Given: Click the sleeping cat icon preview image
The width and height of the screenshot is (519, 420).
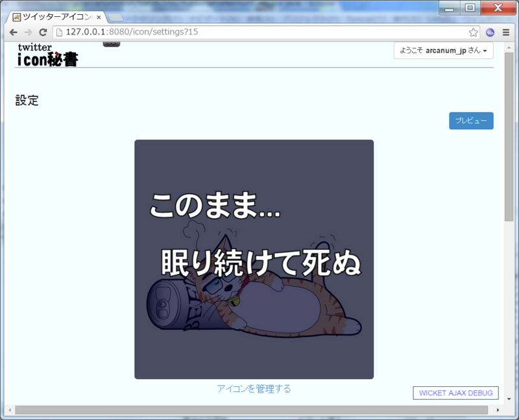Looking at the screenshot, I should (x=254, y=260).
